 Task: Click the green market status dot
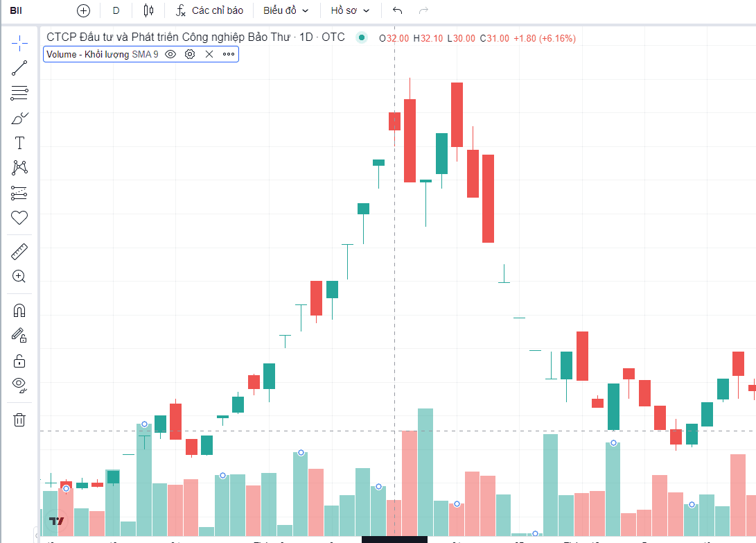pyautogui.click(x=362, y=37)
